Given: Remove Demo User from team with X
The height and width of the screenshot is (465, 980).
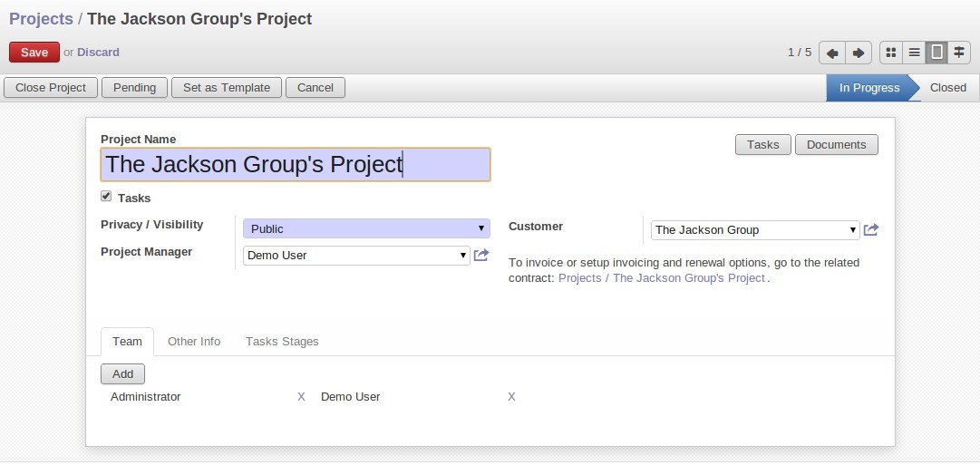Looking at the screenshot, I should click(x=511, y=397).
